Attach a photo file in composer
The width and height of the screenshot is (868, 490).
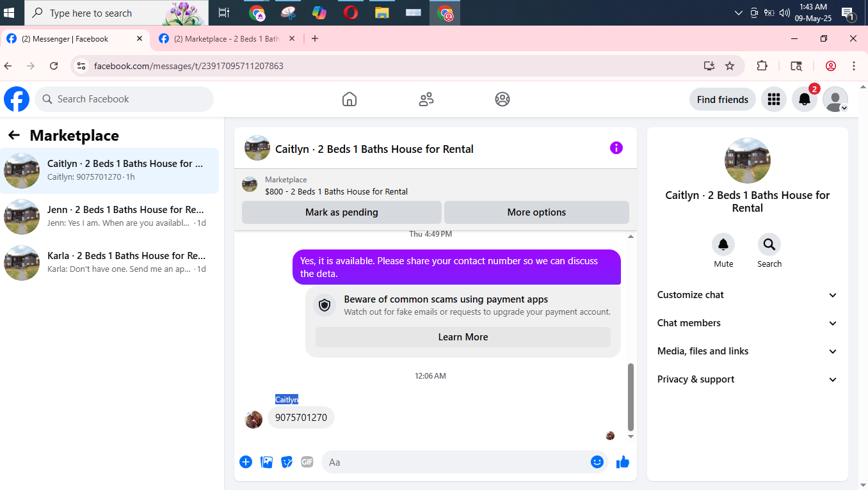click(267, 462)
